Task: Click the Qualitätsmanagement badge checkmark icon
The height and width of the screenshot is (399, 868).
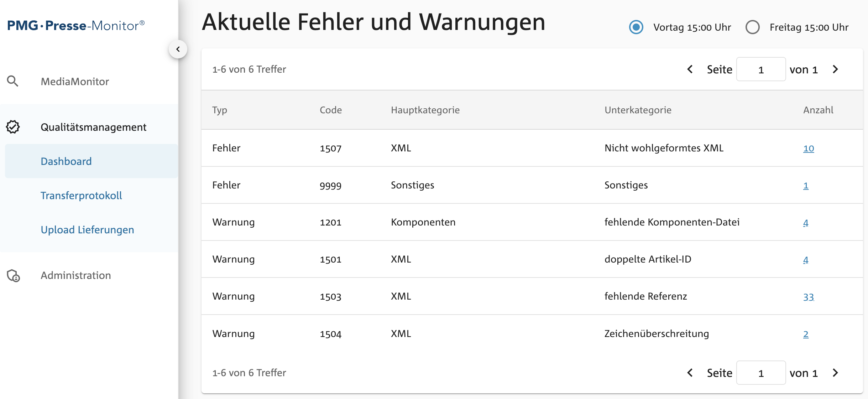Action: click(x=13, y=127)
